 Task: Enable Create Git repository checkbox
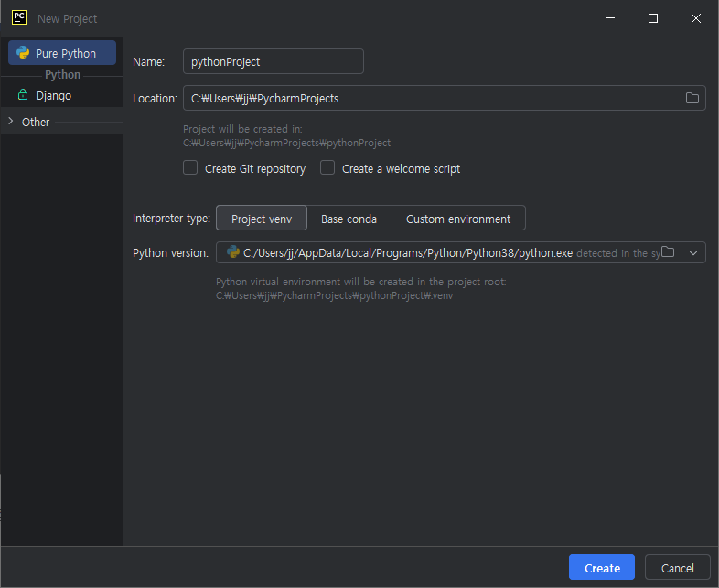tap(190, 167)
